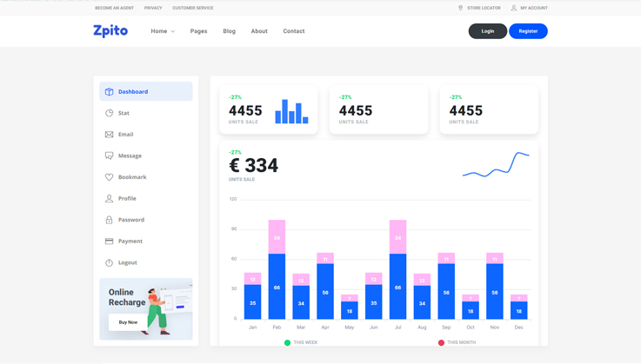The width and height of the screenshot is (641, 364).
Task: Toggle the This Month chart legend
Action: point(456,342)
